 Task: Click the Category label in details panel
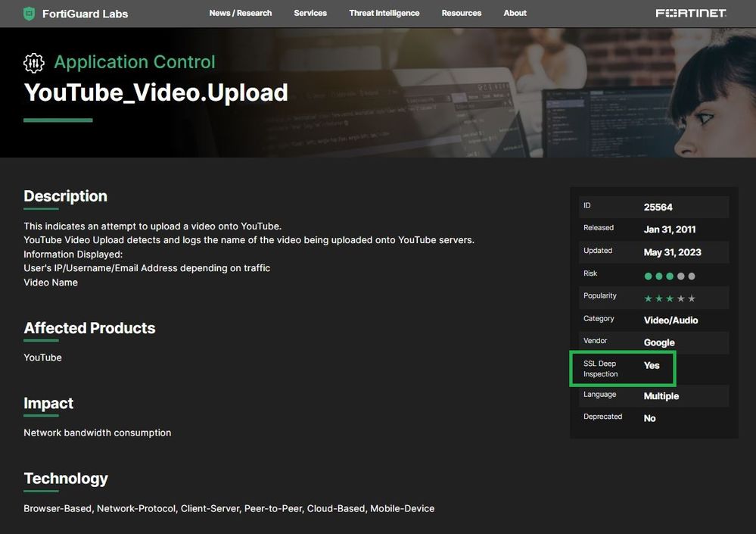coord(599,318)
